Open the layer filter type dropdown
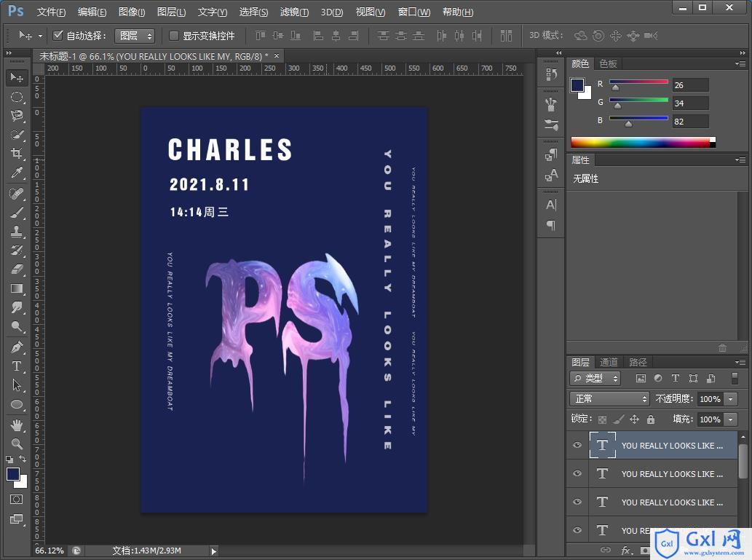The width and height of the screenshot is (752, 560). pos(595,378)
